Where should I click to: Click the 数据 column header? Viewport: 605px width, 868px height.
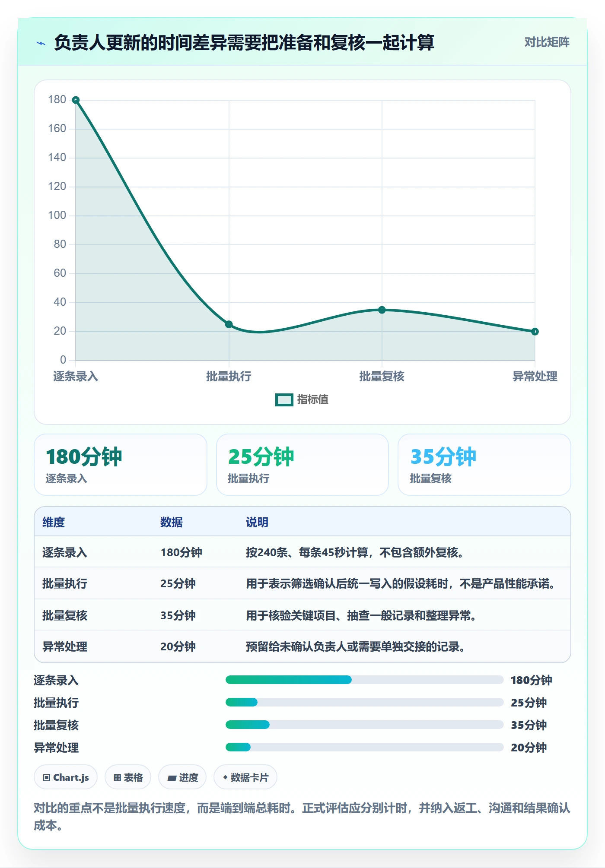pyautogui.click(x=172, y=523)
